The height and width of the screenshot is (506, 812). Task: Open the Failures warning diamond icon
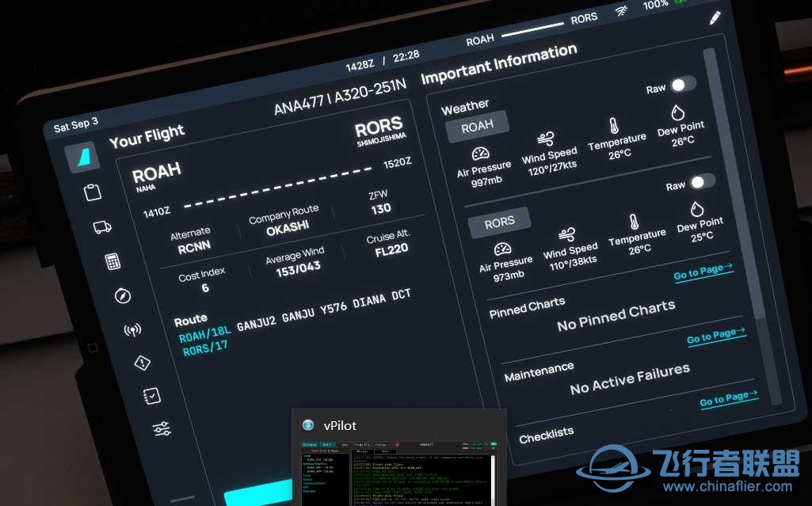[x=142, y=363]
